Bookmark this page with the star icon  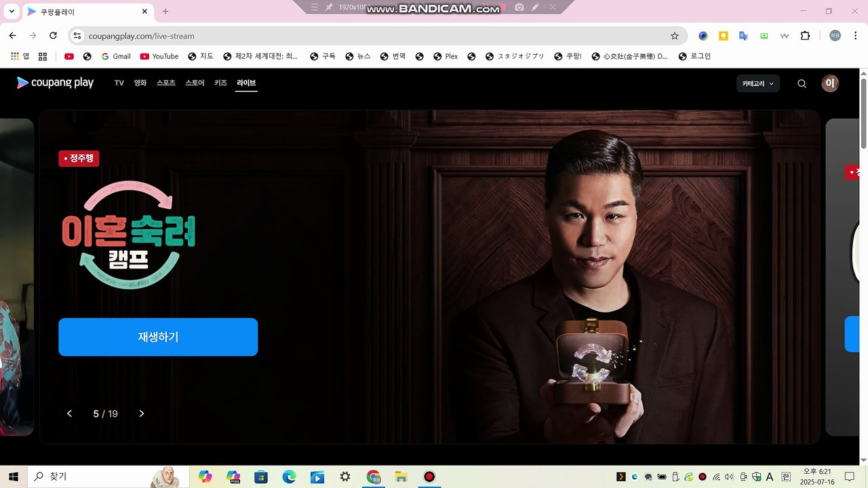click(x=674, y=36)
